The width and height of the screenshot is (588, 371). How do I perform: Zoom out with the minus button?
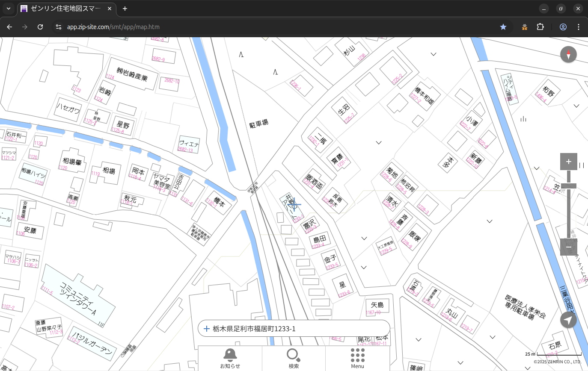click(x=568, y=247)
